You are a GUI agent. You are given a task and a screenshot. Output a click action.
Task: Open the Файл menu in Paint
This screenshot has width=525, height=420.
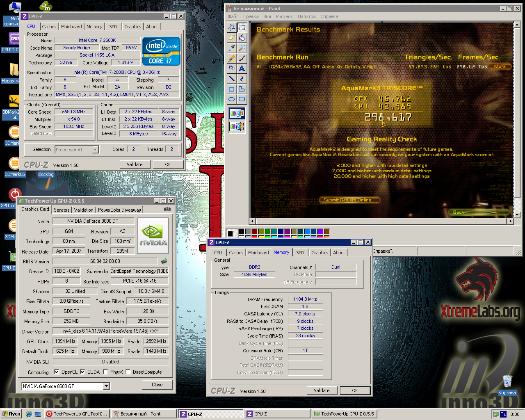coord(233,16)
